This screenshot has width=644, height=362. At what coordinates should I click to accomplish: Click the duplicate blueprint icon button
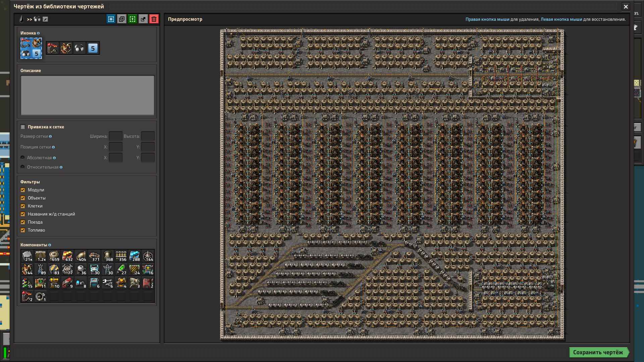122,19
